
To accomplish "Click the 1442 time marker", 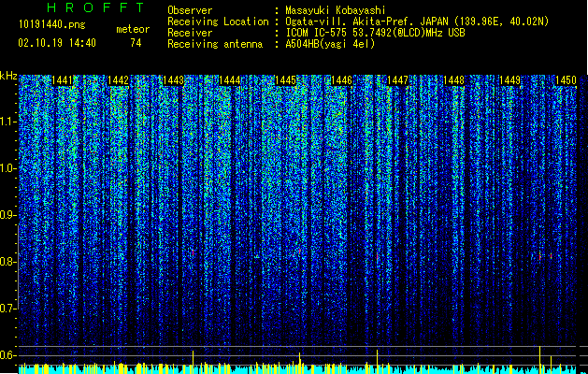I will [x=118, y=80].
